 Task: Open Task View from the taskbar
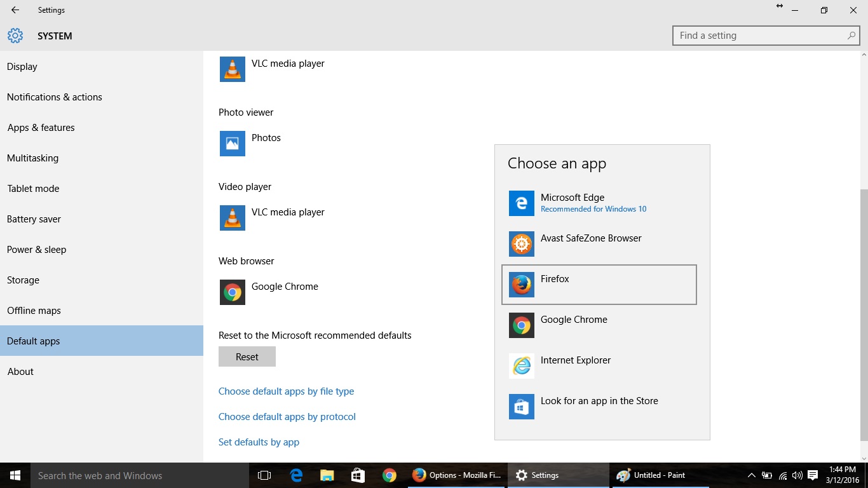pos(264,475)
